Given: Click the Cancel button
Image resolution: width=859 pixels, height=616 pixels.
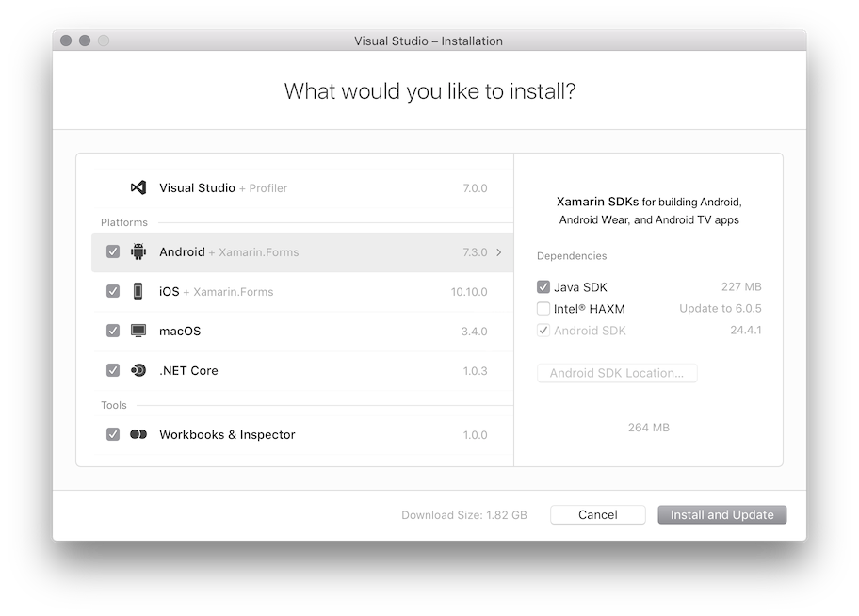Looking at the screenshot, I should pos(598,514).
